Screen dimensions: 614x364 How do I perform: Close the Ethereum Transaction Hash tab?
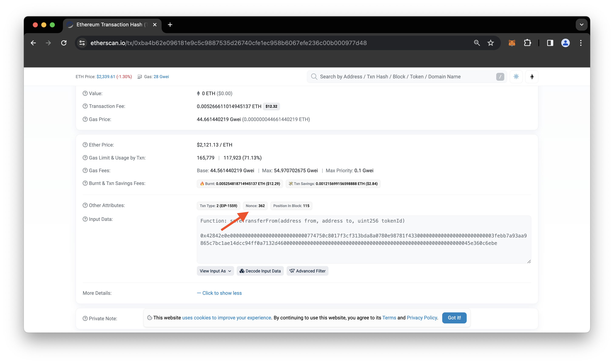(155, 24)
